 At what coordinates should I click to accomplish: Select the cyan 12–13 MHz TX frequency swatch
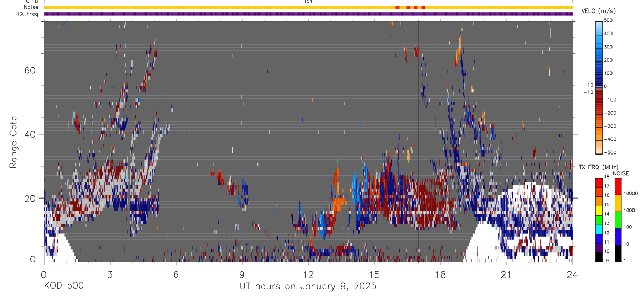599,229
